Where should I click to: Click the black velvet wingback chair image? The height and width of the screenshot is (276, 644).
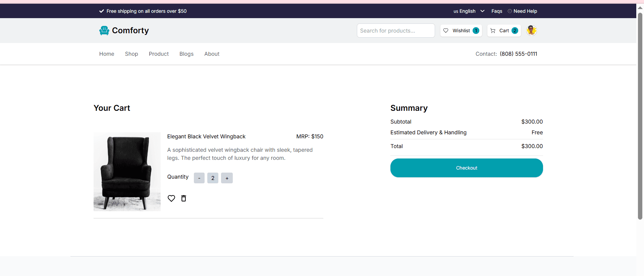(127, 172)
